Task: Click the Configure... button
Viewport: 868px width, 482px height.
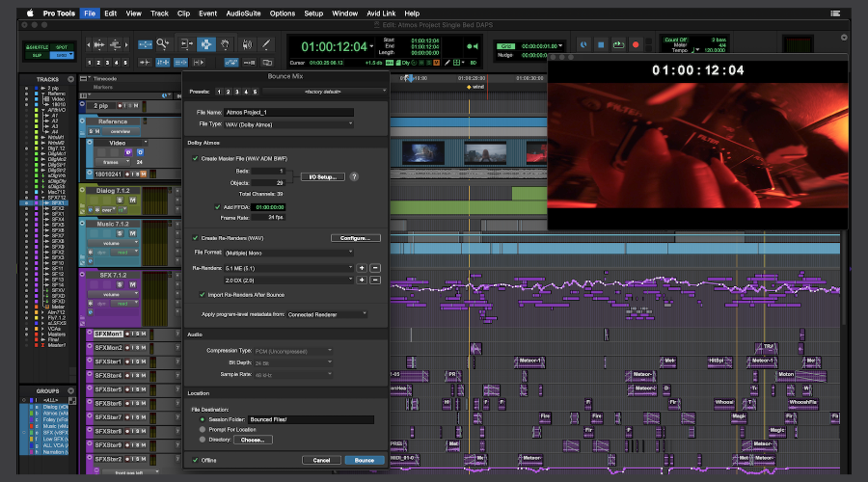Action: click(x=355, y=238)
